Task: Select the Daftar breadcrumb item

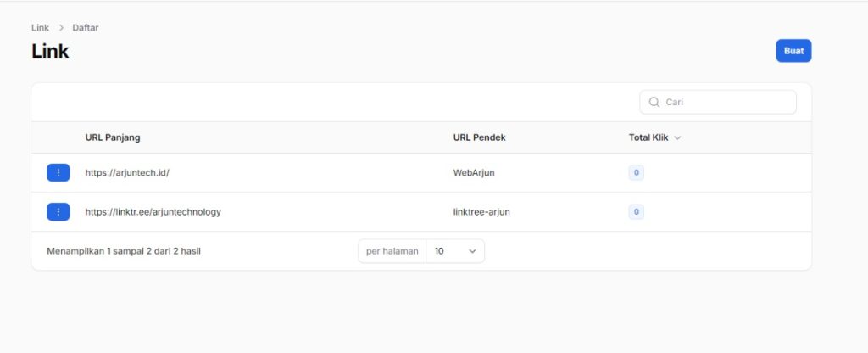Action: point(86,28)
